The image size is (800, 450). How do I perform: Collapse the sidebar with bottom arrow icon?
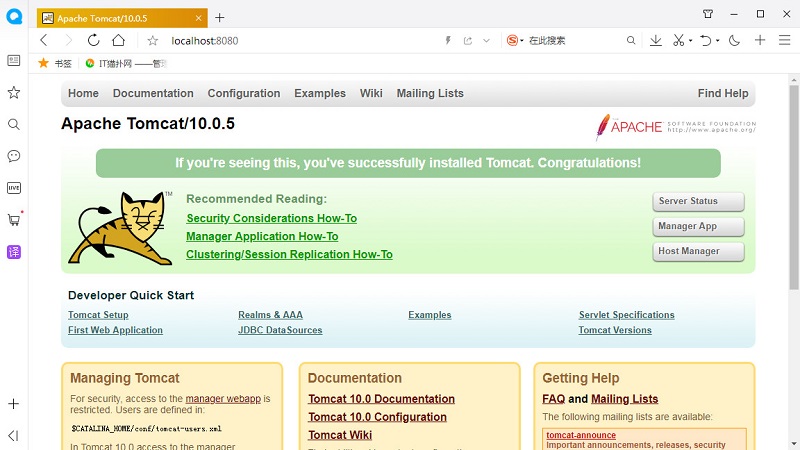pos(13,435)
